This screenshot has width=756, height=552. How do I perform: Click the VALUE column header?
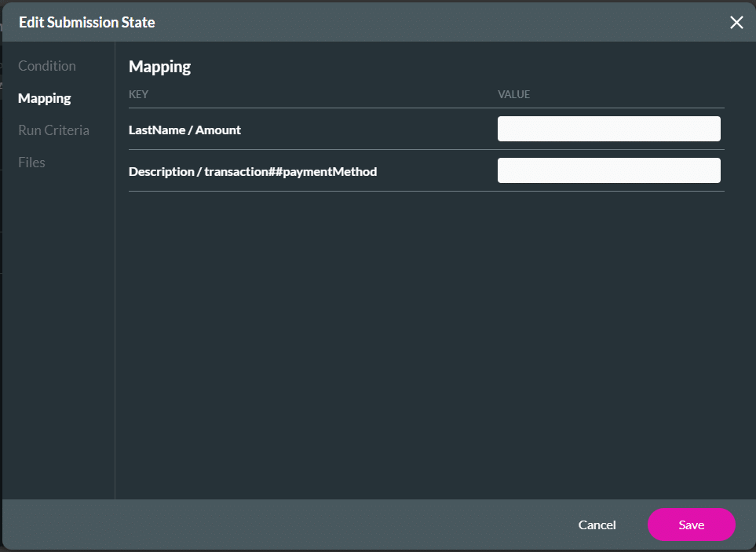coord(513,94)
